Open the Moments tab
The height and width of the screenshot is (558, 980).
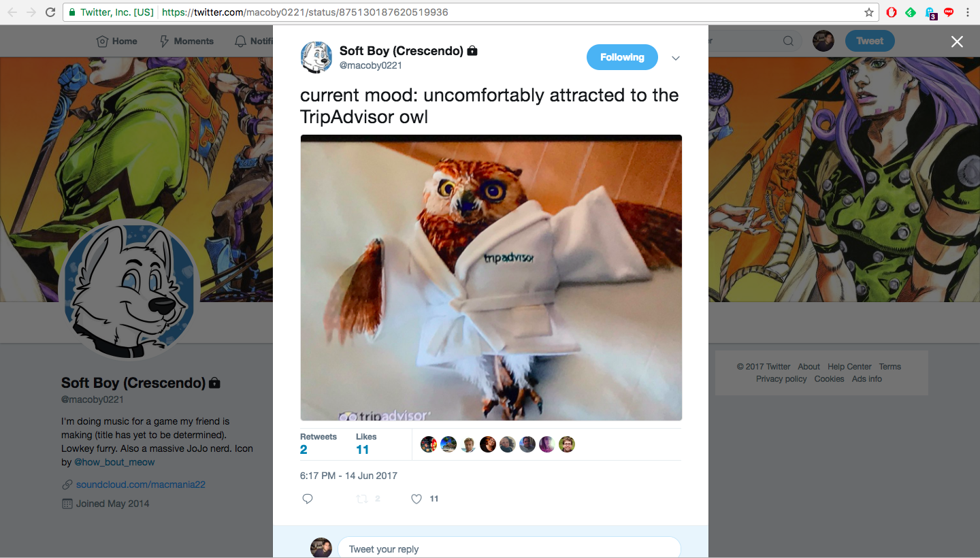coord(186,41)
